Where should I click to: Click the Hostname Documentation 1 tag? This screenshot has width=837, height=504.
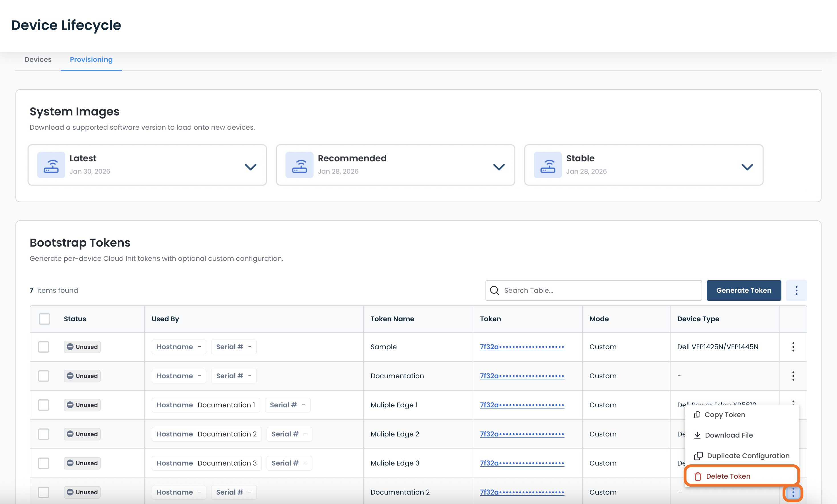(x=206, y=405)
